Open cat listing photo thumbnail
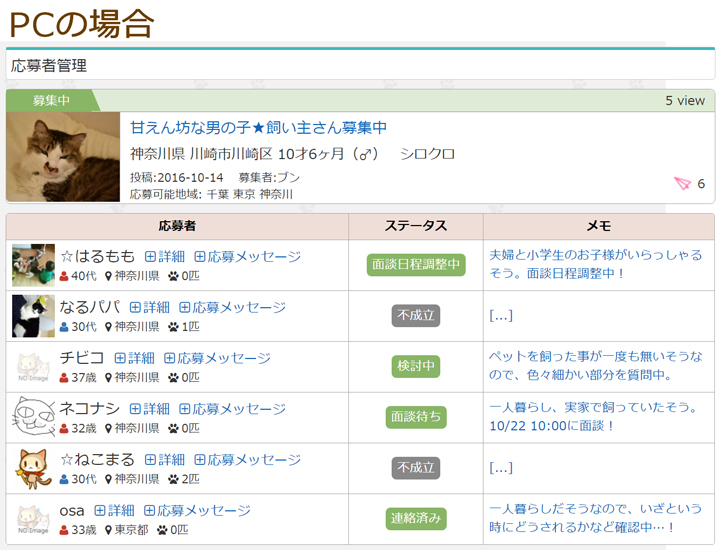Screen dimensions: 720x550 [x=63, y=157]
